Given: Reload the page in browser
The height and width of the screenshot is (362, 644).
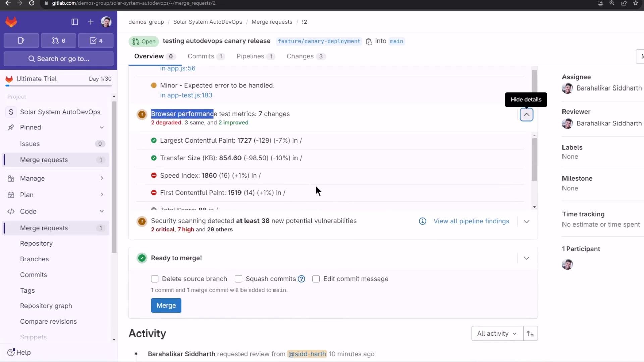Looking at the screenshot, I should [x=32, y=3].
